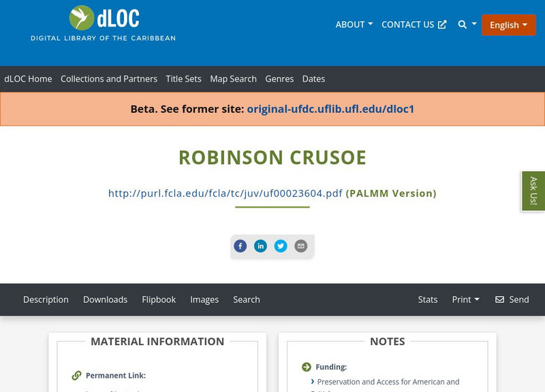
Task: Open the English language dropdown
Action: (x=508, y=24)
